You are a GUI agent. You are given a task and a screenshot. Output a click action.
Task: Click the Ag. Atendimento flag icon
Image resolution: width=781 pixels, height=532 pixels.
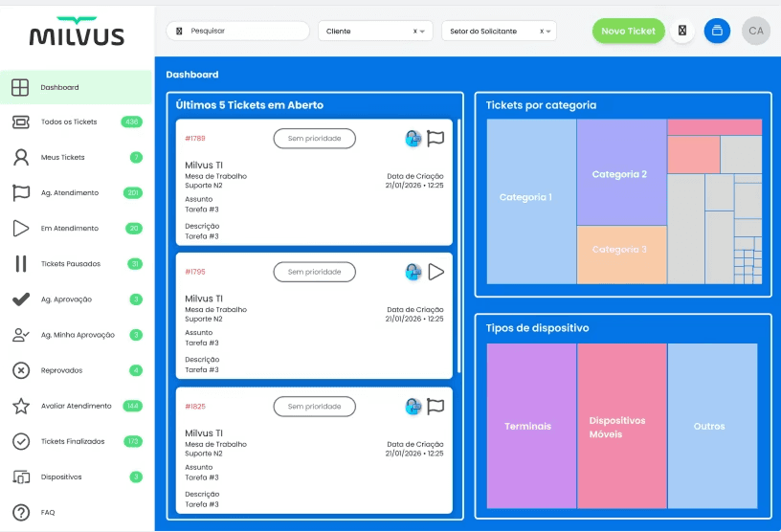pos(21,192)
